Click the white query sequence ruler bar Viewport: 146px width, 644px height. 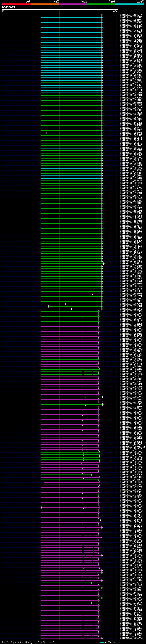60,10
